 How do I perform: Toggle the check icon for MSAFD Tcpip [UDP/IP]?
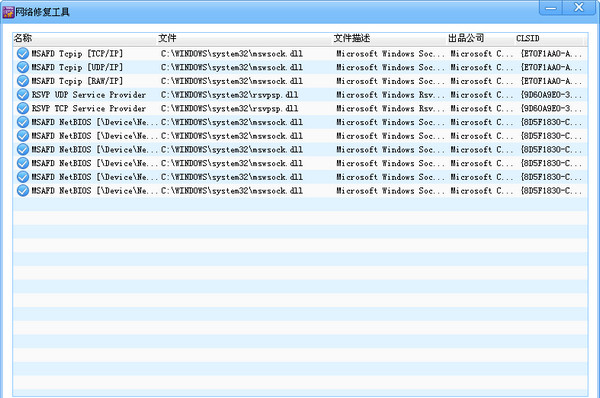point(23,67)
